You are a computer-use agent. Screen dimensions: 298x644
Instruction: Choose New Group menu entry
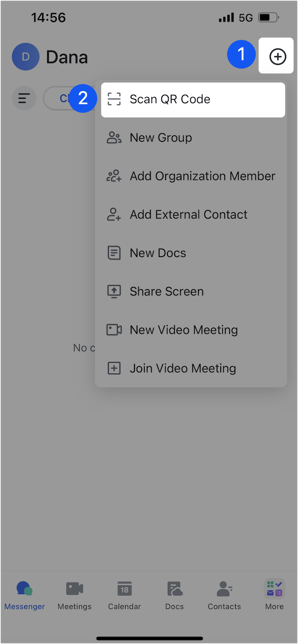pos(161,138)
